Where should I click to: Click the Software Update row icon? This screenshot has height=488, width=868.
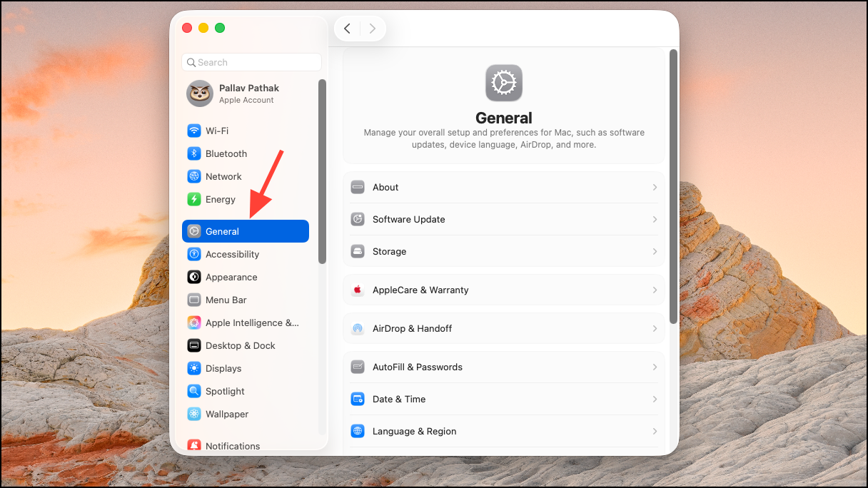(358, 219)
